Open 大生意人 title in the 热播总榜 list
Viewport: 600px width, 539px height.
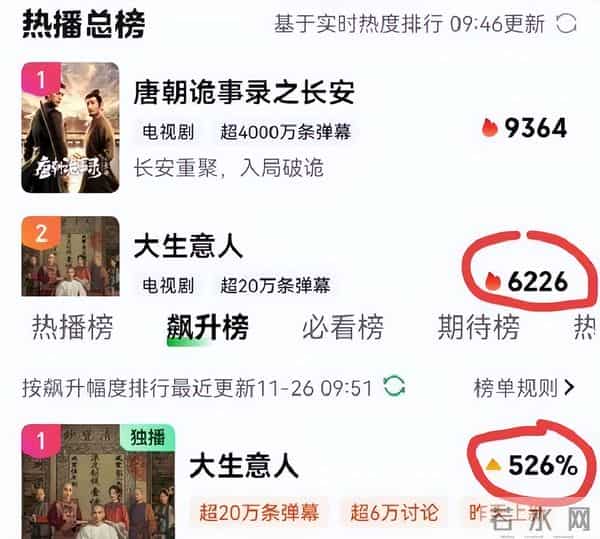coord(188,246)
